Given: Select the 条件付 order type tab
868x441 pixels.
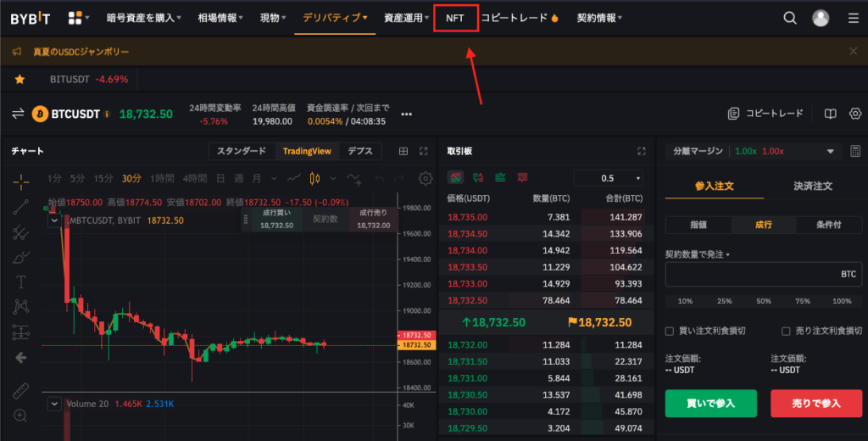Looking at the screenshot, I should 829,225.
